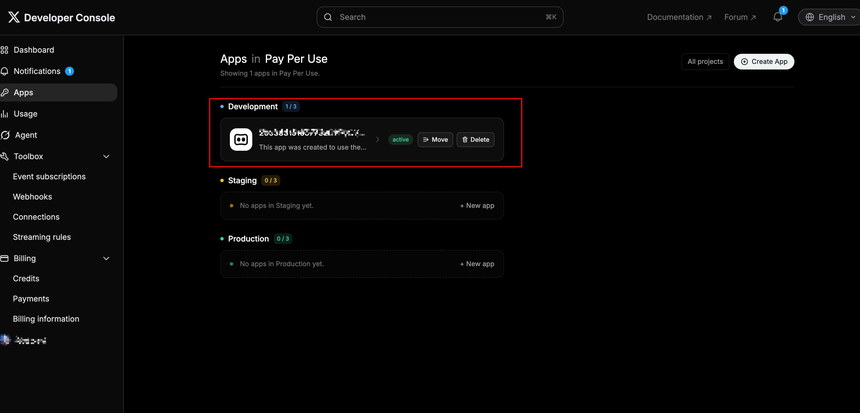Open Webhooks under Toolbox

[32, 196]
